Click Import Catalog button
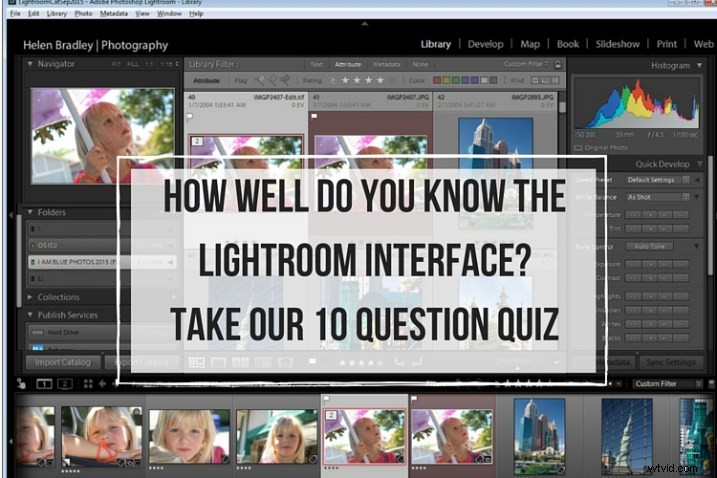Image resolution: width=717 pixels, height=478 pixels. [63, 362]
